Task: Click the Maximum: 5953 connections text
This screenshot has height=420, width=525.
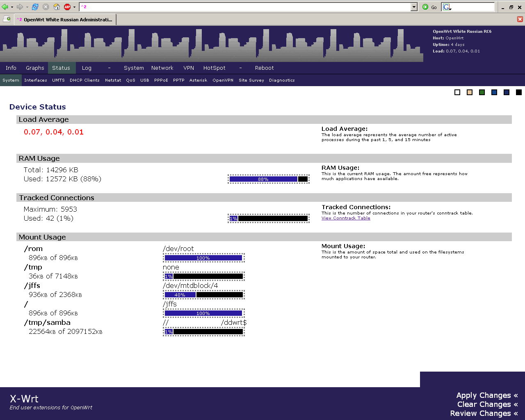Action: click(50, 210)
